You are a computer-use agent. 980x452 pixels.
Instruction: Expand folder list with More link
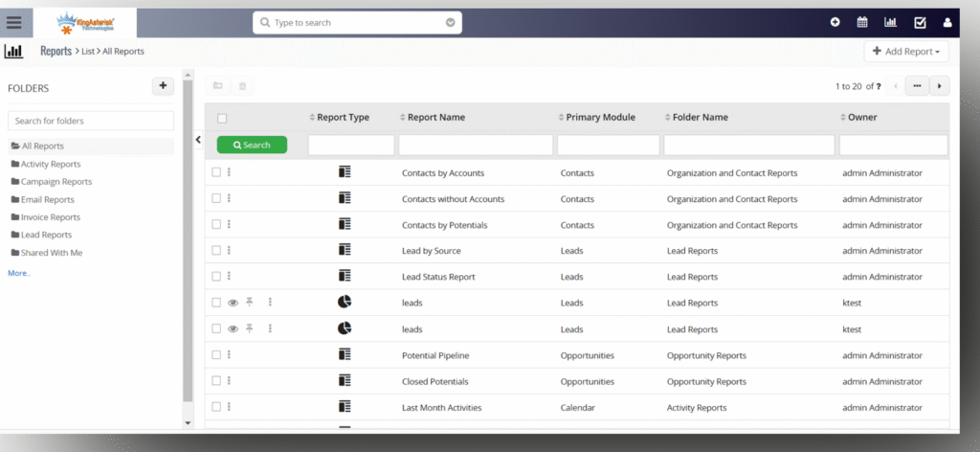[x=19, y=273]
